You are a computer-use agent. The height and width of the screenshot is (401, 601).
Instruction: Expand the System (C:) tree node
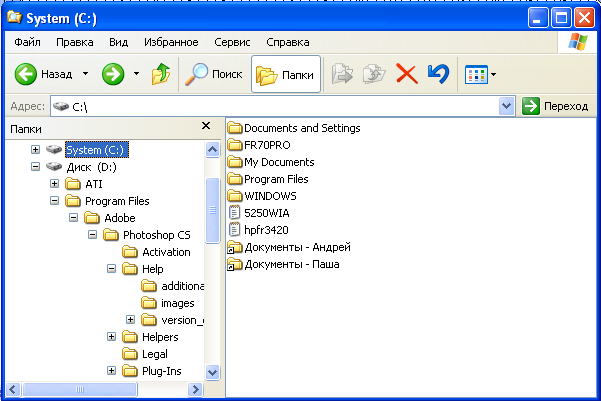[35, 150]
